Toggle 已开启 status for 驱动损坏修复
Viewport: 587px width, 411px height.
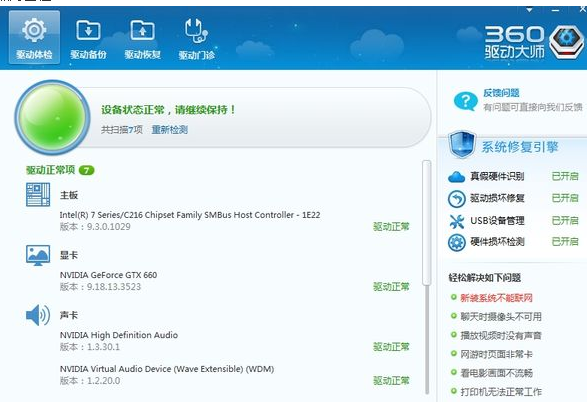(x=565, y=198)
